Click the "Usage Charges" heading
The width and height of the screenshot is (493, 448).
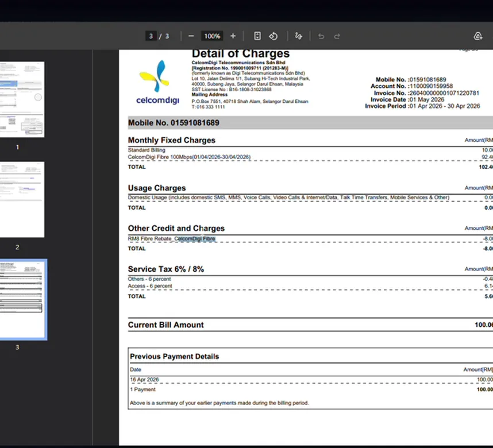[x=157, y=188]
